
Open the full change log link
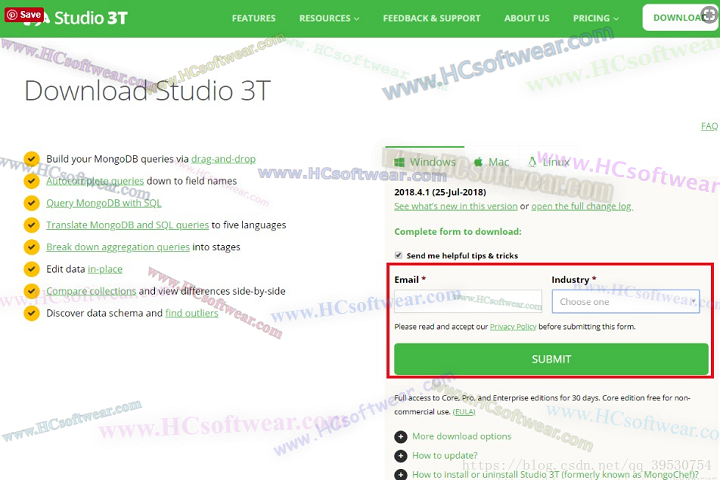582,206
